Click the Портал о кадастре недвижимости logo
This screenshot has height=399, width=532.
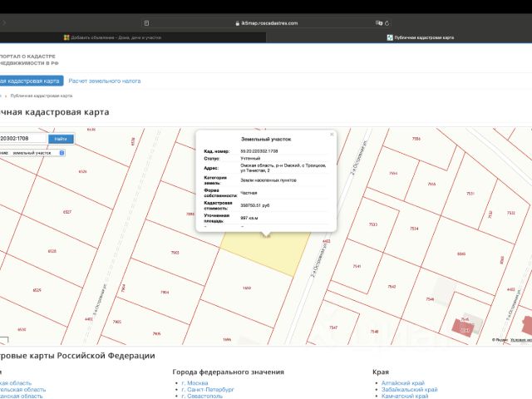click(x=28, y=60)
